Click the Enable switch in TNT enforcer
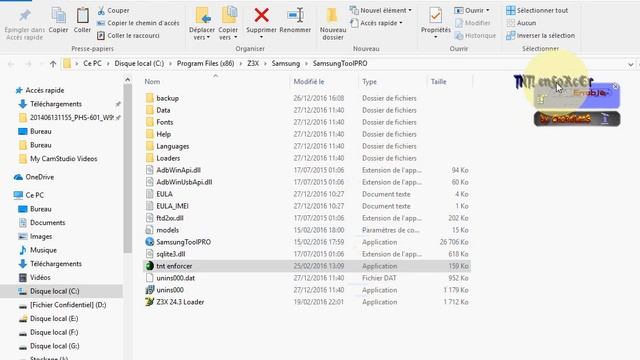This screenshot has height=360, width=640. click(591, 93)
